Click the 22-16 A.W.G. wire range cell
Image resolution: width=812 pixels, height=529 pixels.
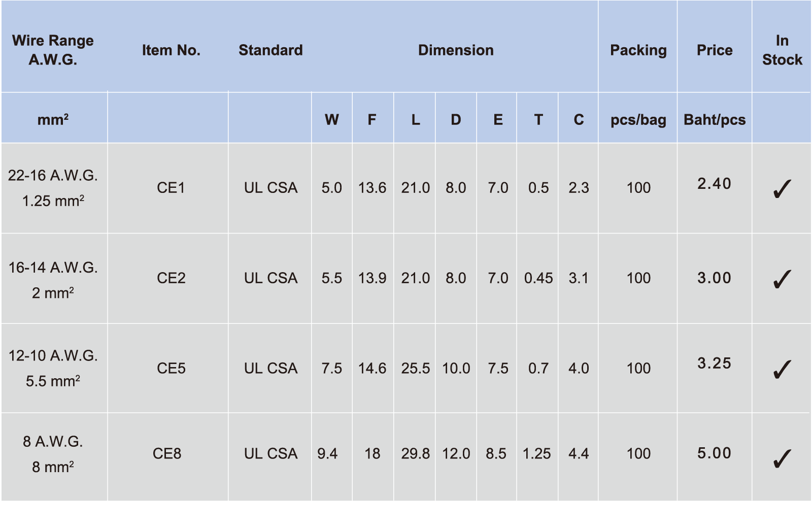53,176
